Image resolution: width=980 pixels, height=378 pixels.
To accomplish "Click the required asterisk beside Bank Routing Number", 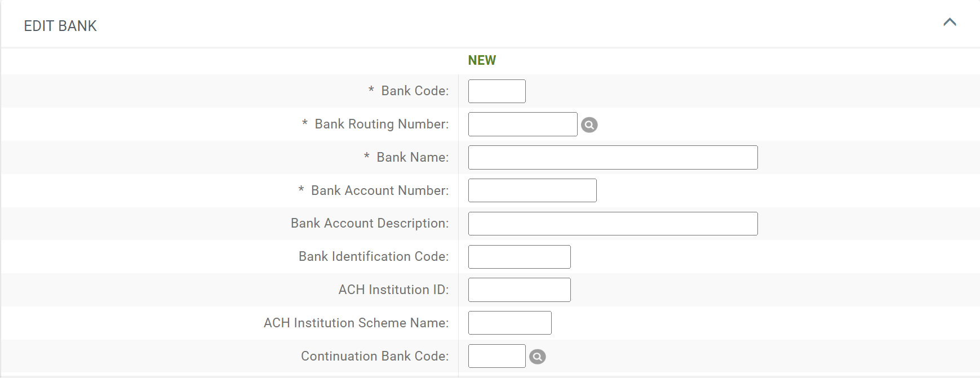I will click(x=304, y=124).
